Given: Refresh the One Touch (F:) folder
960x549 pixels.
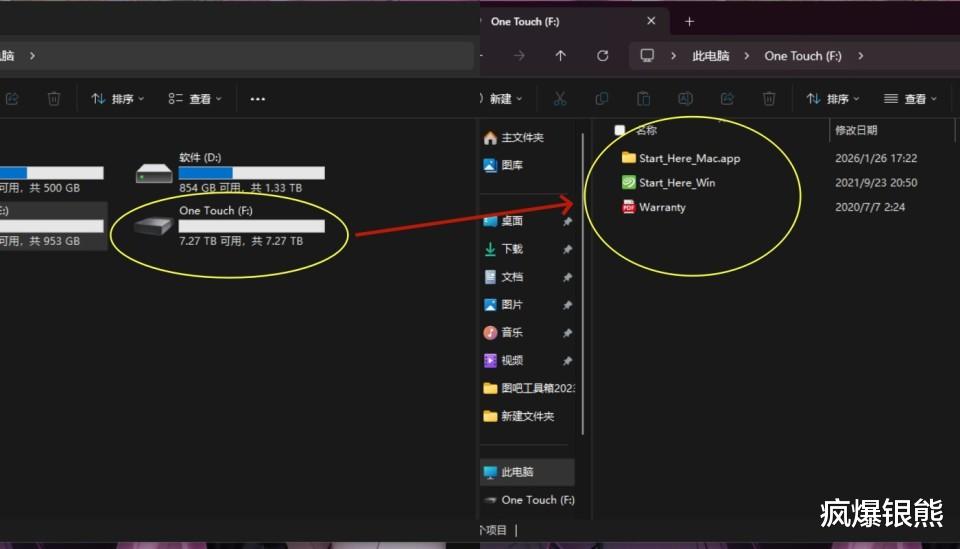Looking at the screenshot, I should (x=602, y=56).
